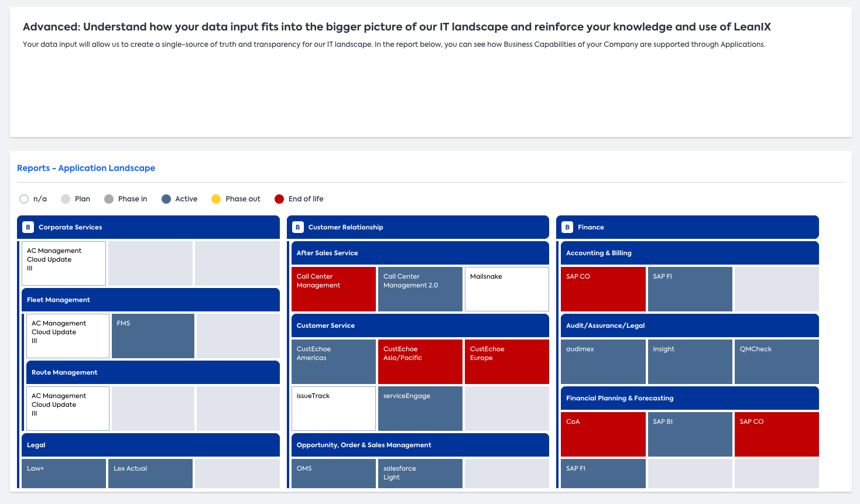Open Opportunity, Order & Sales Management section

coord(420,445)
